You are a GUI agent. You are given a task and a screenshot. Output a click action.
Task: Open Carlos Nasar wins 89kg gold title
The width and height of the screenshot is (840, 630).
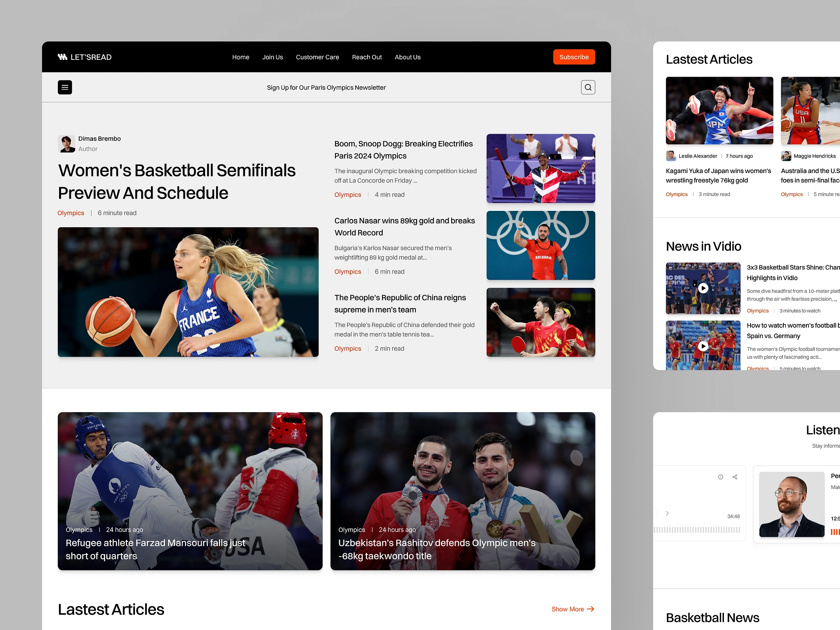[x=404, y=226]
